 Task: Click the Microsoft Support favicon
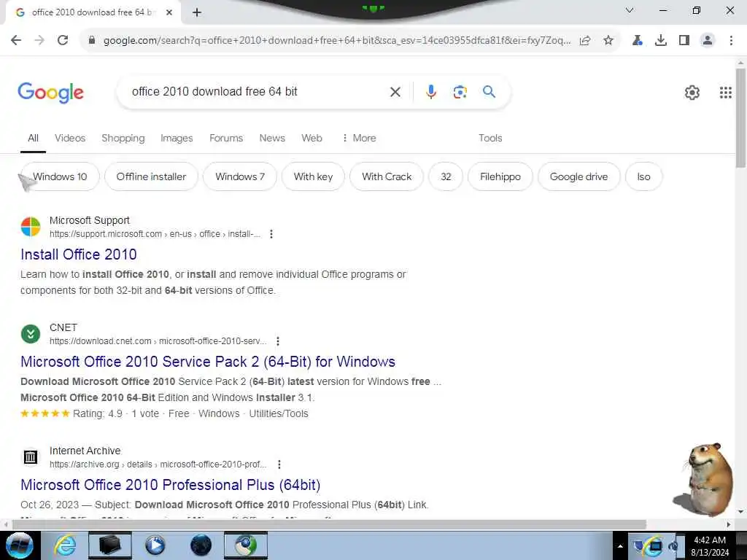point(31,227)
